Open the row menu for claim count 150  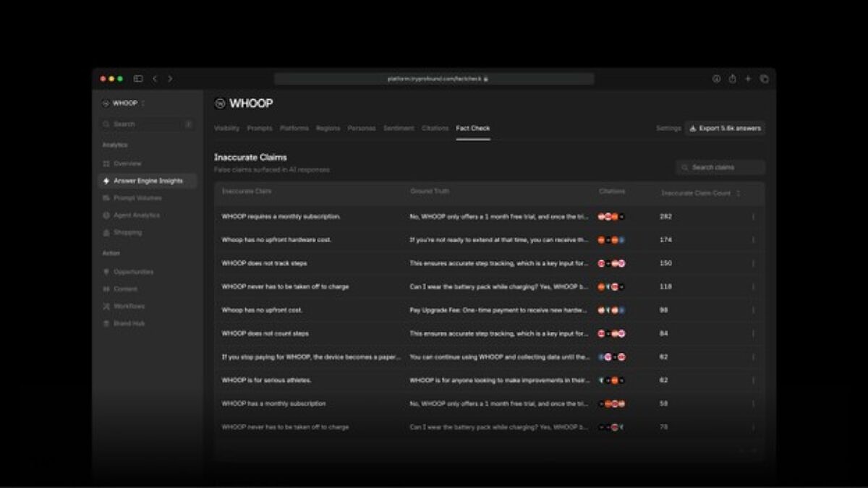752,263
